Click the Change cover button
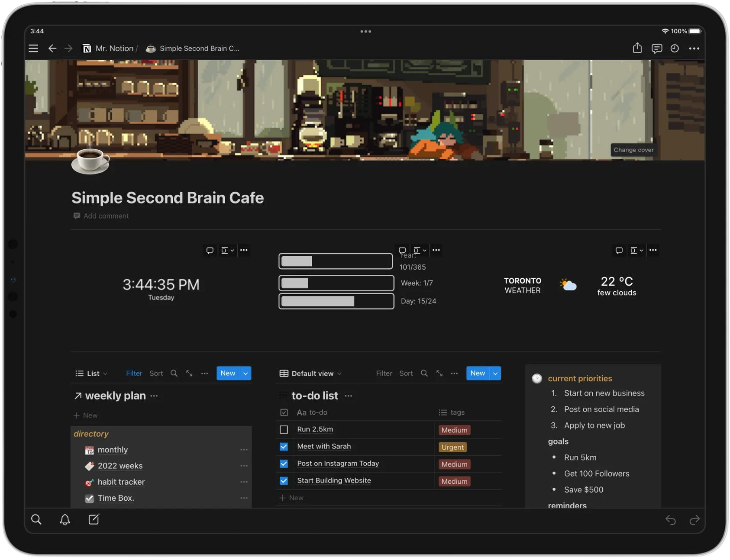The width and height of the screenshot is (730, 560). (x=633, y=150)
